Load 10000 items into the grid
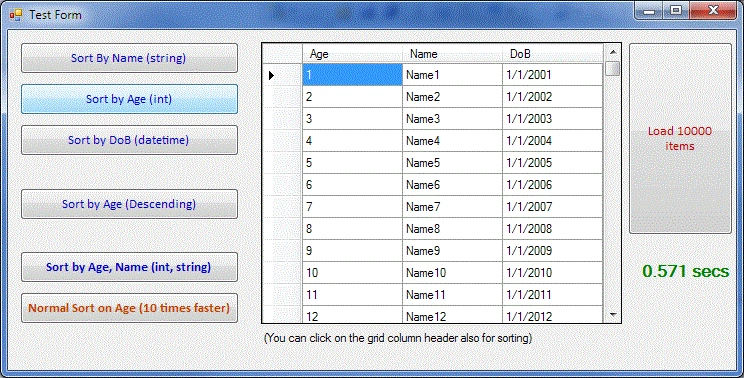This screenshot has width=744, height=378. point(680,138)
